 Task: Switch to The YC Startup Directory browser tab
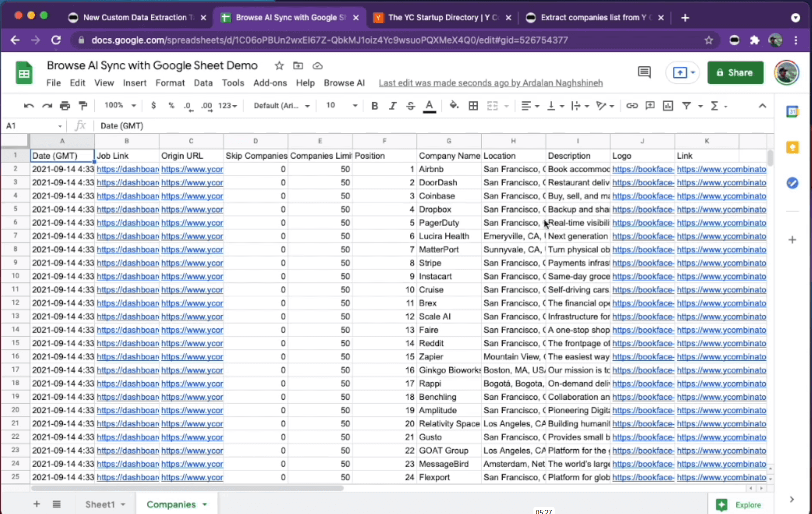point(443,18)
